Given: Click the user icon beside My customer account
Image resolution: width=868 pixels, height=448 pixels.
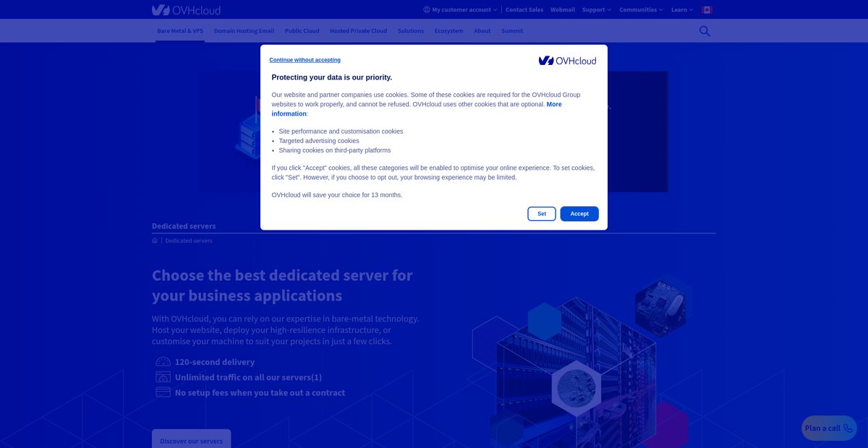Looking at the screenshot, I should click(x=427, y=10).
